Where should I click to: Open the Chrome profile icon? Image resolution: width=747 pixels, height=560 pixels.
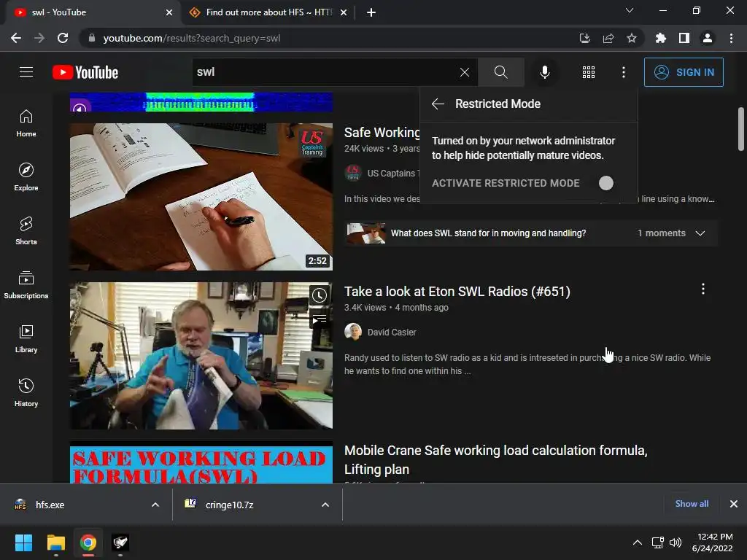[707, 38]
